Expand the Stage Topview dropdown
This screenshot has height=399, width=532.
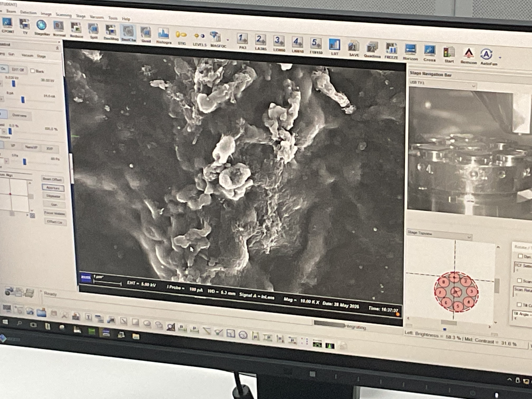469,237
